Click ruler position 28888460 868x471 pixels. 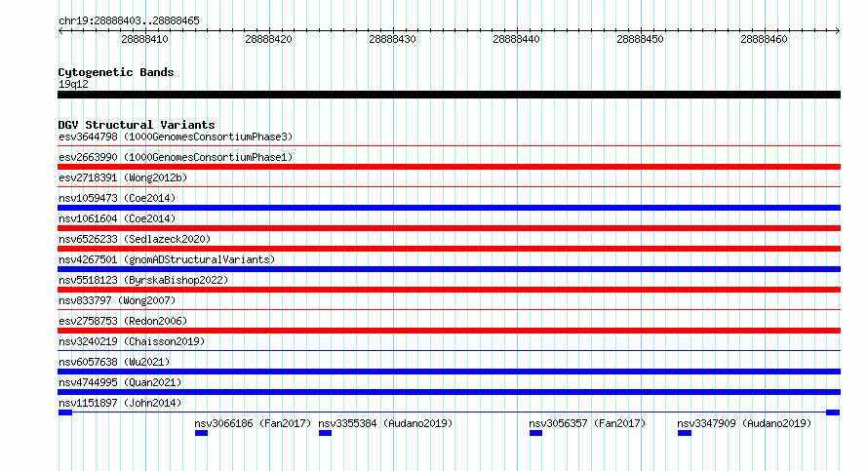[x=764, y=39]
